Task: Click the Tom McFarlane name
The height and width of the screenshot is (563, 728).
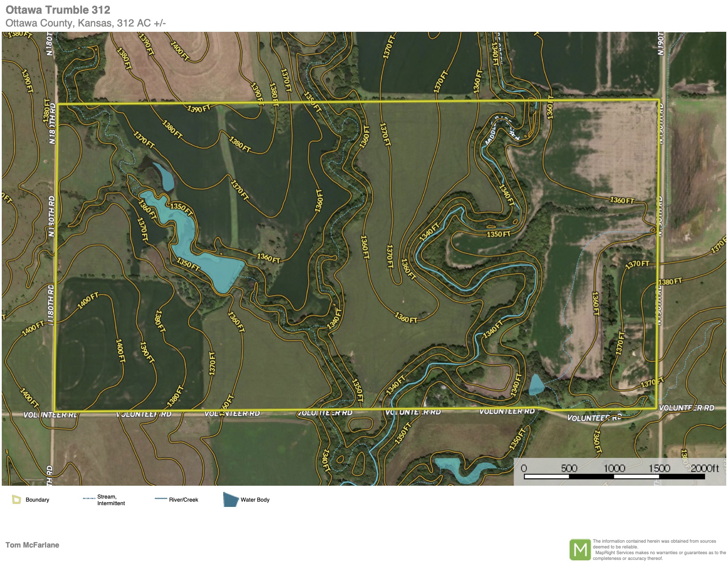Action: [x=32, y=545]
